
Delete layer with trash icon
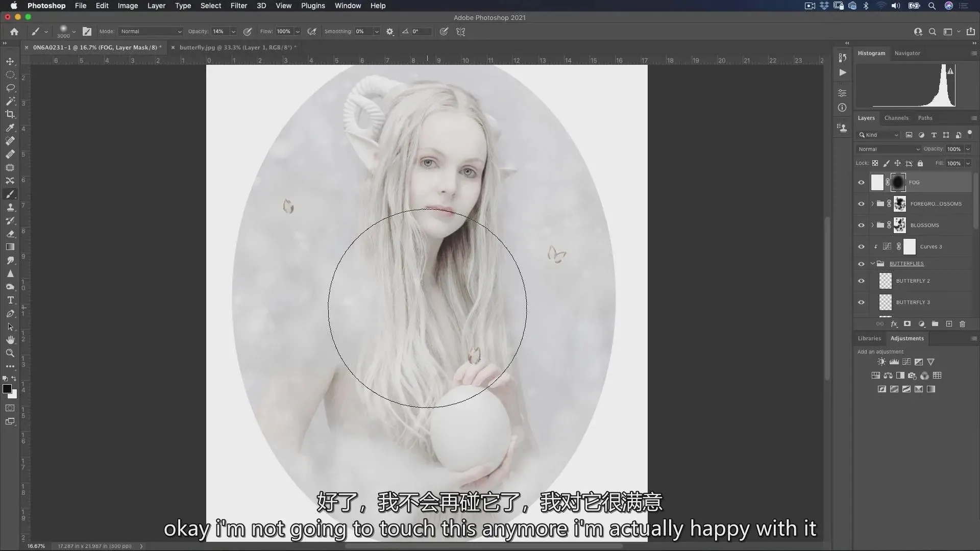[963, 324]
